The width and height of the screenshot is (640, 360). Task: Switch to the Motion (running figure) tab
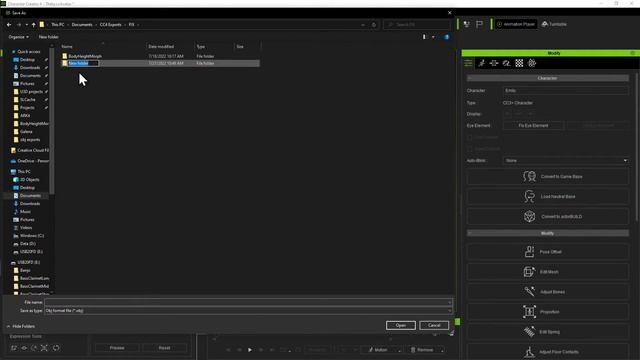pyautogui.click(x=482, y=63)
